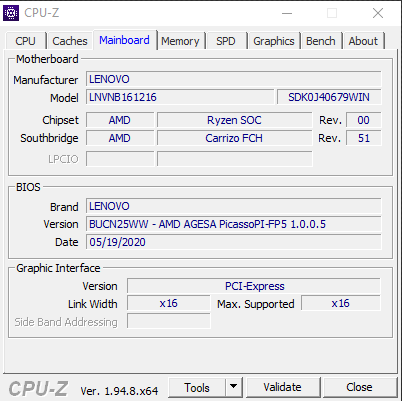Click the Validate button

coord(282,387)
